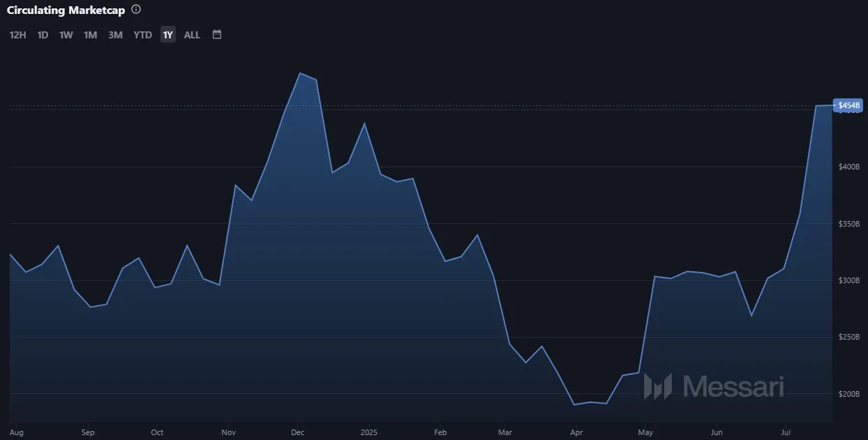The image size is (868, 440).
Task: Click the April lowest point on chart line
Action: click(574, 404)
